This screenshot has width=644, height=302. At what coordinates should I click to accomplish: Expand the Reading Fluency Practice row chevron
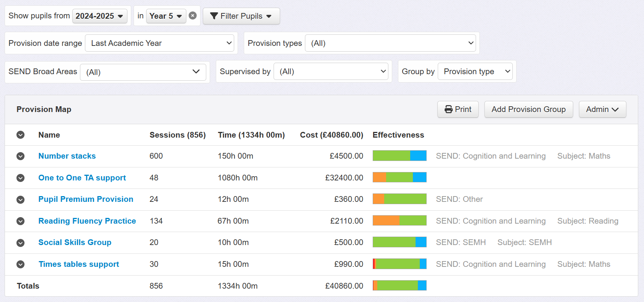(x=21, y=221)
